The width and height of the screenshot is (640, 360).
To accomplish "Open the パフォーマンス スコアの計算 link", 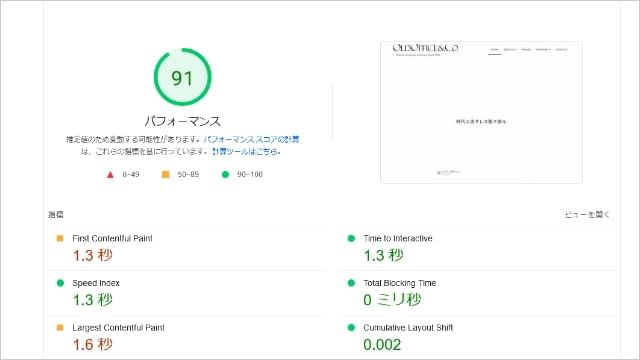I will [251, 140].
